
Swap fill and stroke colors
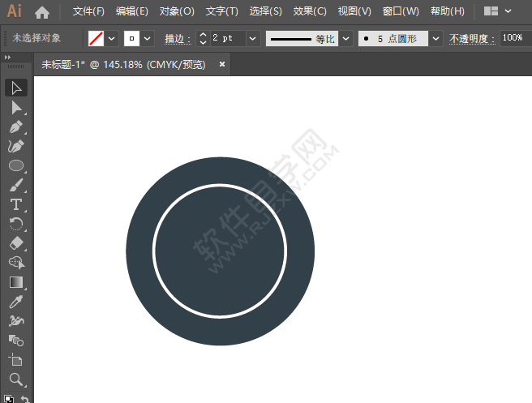(24, 398)
